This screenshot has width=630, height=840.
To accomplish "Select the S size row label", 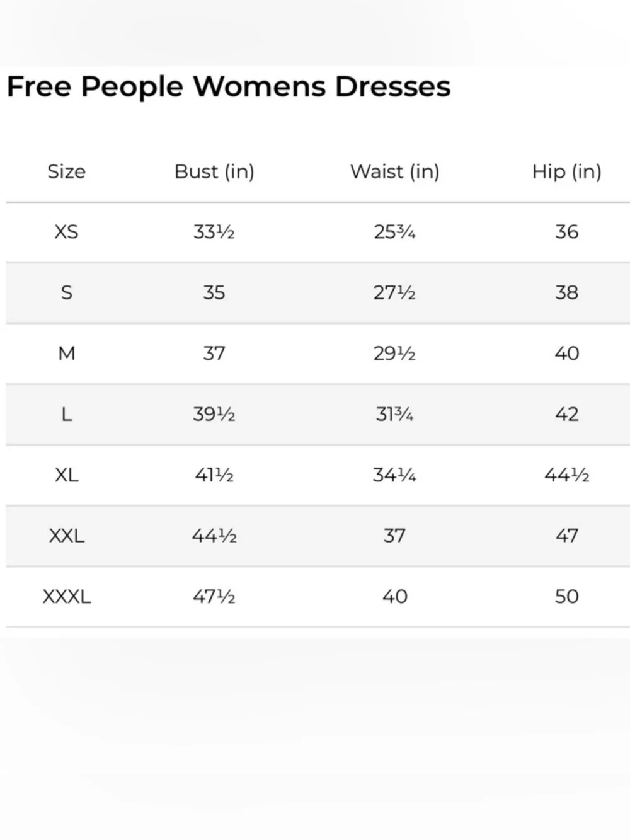I will point(66,292).
